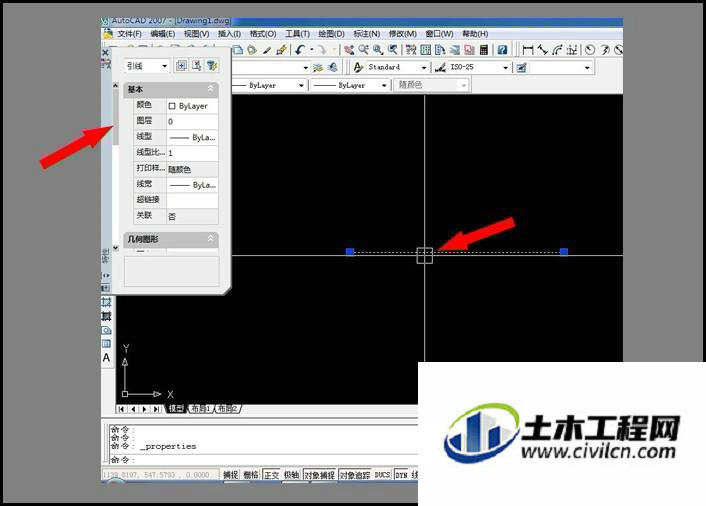The width and height of the screenshot is (706, 506).
Task: Toggle 捕捉 snap mode in status bar
Action: pos(231,474)
